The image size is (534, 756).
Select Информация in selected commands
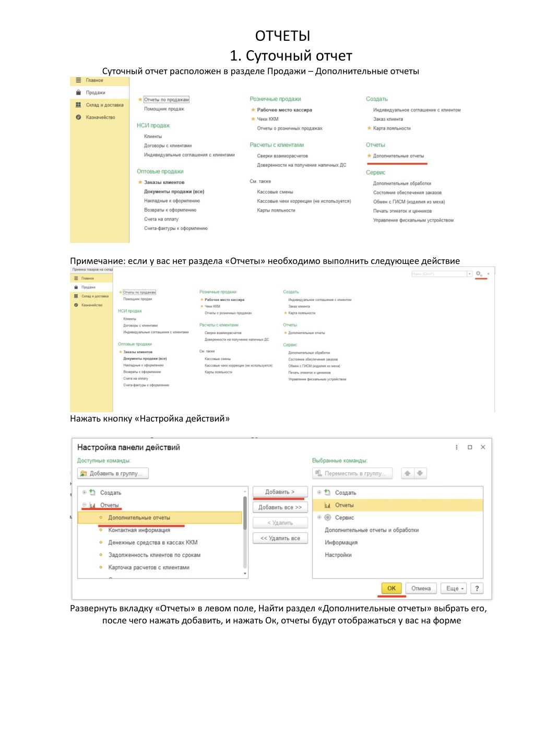341,543
